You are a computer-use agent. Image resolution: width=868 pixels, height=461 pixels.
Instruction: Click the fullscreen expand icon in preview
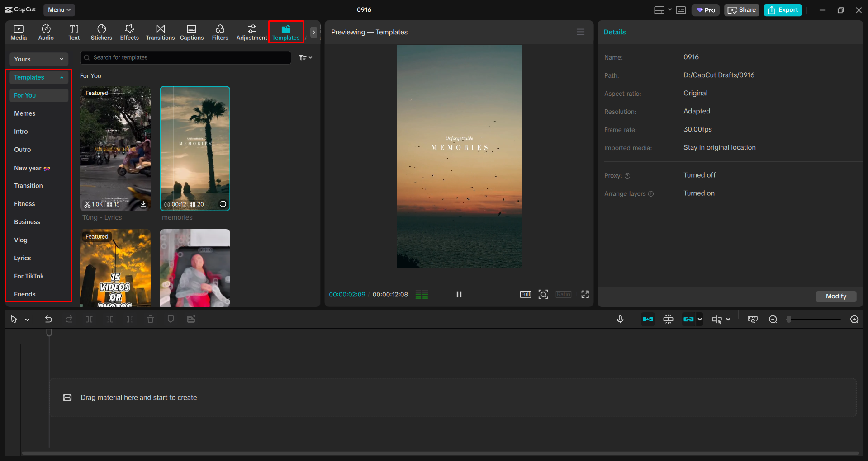pyautogui.click(x=585, y=294)
